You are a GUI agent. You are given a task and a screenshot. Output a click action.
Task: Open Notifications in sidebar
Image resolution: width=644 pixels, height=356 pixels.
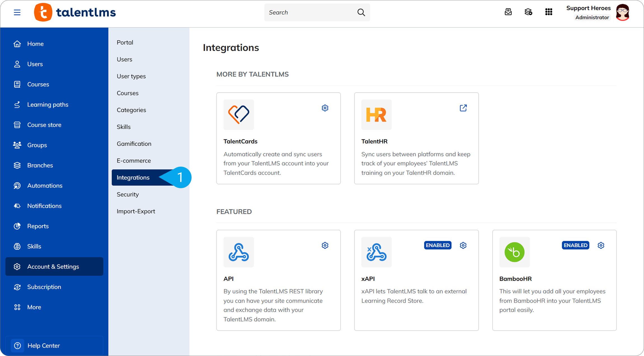coord(54,206)
